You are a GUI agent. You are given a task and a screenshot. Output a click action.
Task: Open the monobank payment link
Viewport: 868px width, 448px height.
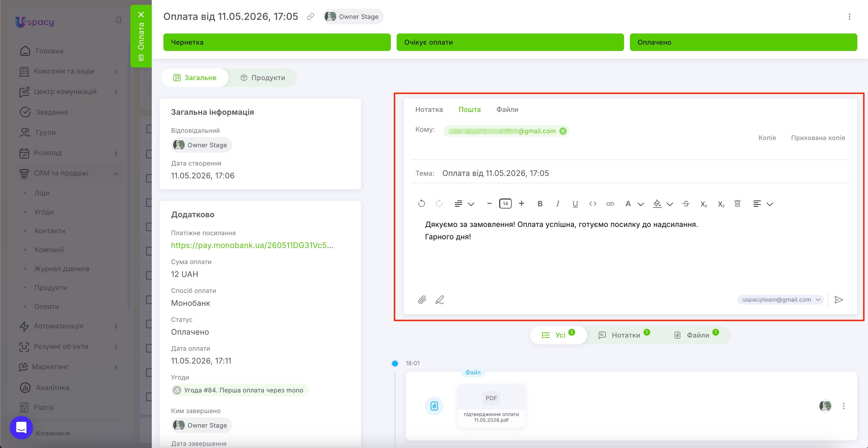coord(252,245)
